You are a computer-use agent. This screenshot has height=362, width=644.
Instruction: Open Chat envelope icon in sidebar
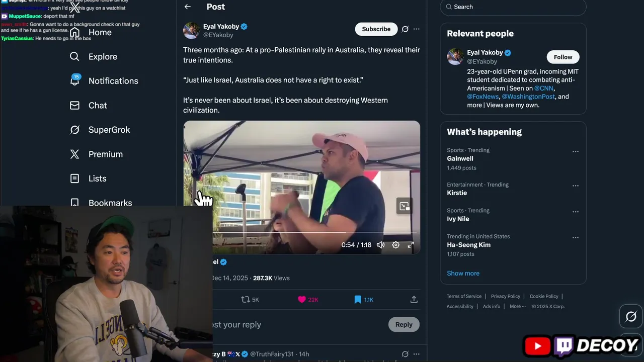point(75,106)
